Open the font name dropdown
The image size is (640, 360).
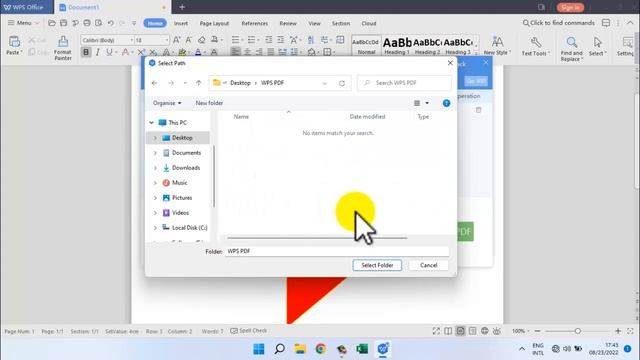131,40
